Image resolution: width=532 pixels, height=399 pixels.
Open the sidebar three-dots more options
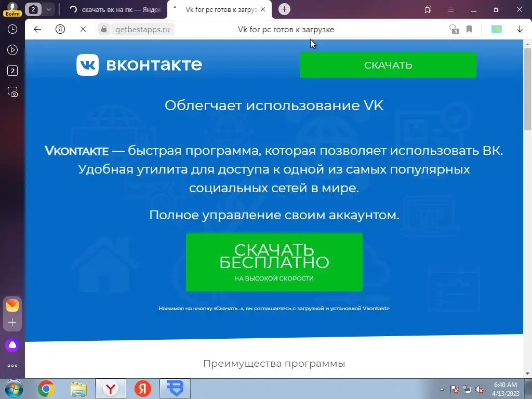[x=12, y=366]
